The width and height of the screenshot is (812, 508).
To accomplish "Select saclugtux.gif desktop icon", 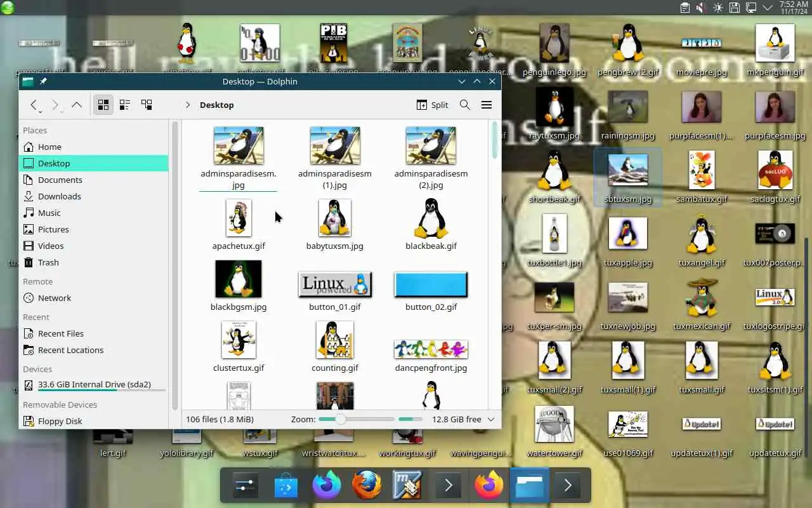I will (x=775, y=177).
